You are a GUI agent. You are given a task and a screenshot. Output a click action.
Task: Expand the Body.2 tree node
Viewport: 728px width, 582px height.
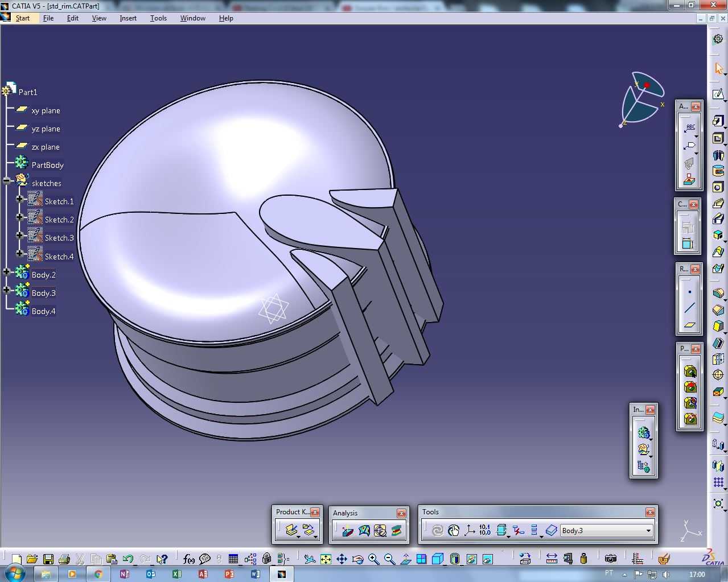[x=7, y=272]
